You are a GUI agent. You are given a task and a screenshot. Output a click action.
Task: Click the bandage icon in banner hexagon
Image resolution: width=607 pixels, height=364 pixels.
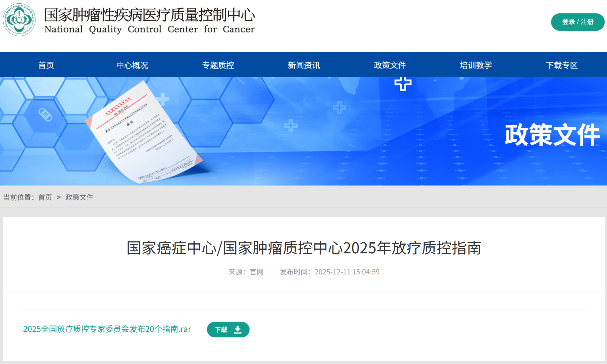coord(45,115)
